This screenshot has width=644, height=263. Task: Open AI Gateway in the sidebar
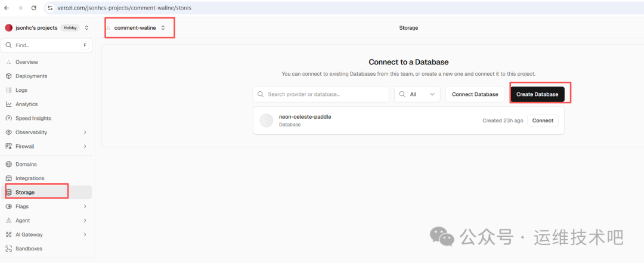[47, 234]
